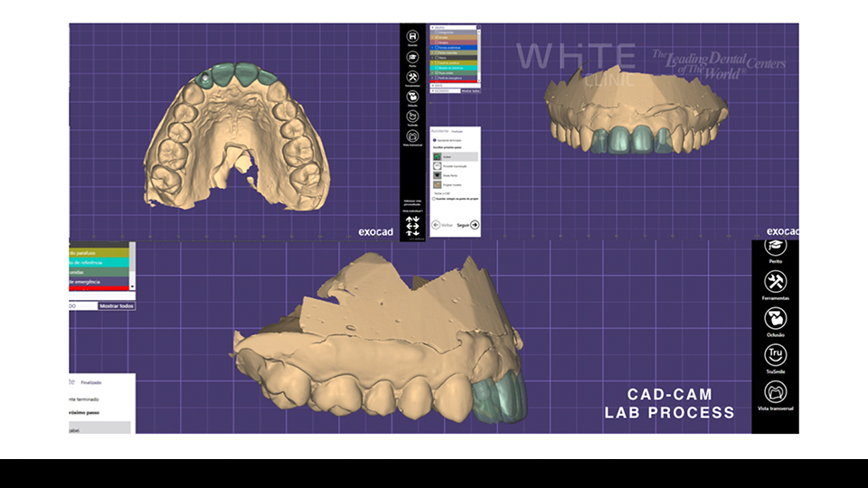
Task: Switch to the Assistente tab
Action: click(441, 129)
